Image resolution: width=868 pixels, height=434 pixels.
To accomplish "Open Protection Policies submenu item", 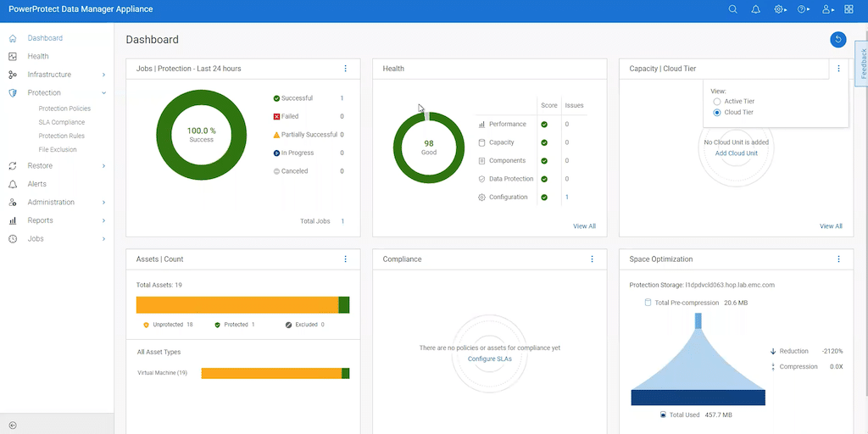I will (x=64, y=108).
